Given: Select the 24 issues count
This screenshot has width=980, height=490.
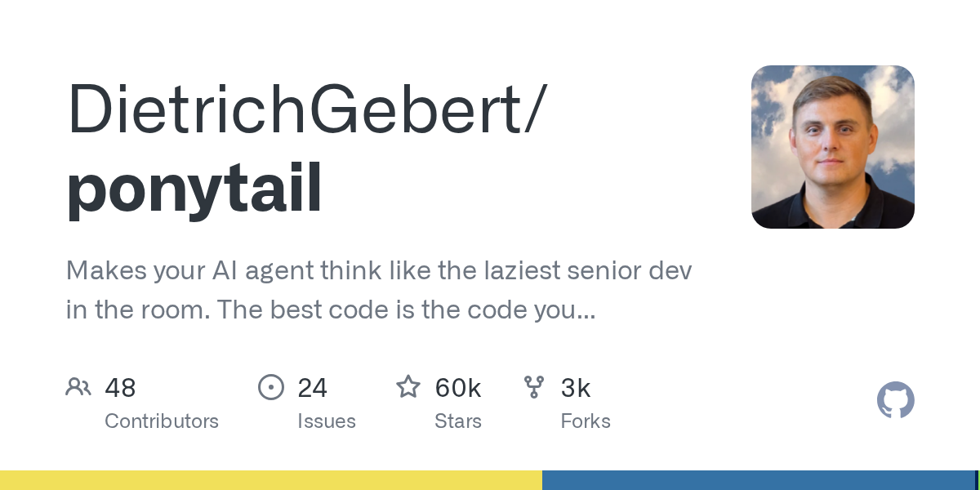Looking at the screenshot, I should coord(312,387).
